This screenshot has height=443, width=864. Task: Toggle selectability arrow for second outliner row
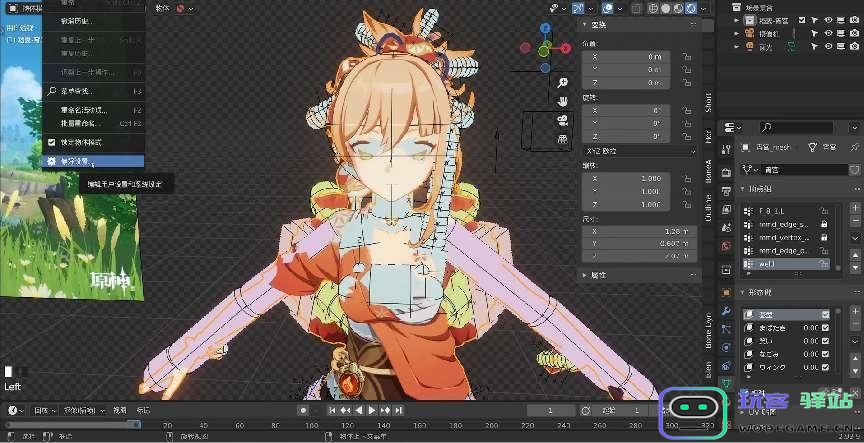(815, 34)
